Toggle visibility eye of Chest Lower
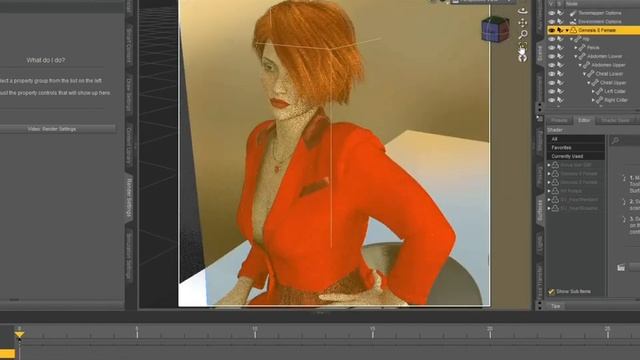Viewport: 640px width, 360px height. (x=551, y=74)
